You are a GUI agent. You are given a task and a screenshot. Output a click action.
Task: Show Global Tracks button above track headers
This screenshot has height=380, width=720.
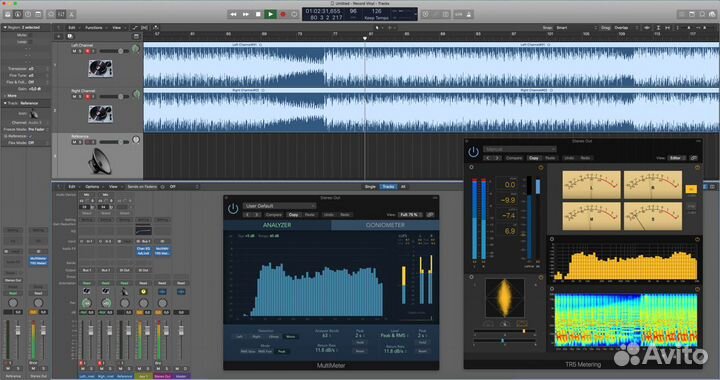click(x=136, y=36)
